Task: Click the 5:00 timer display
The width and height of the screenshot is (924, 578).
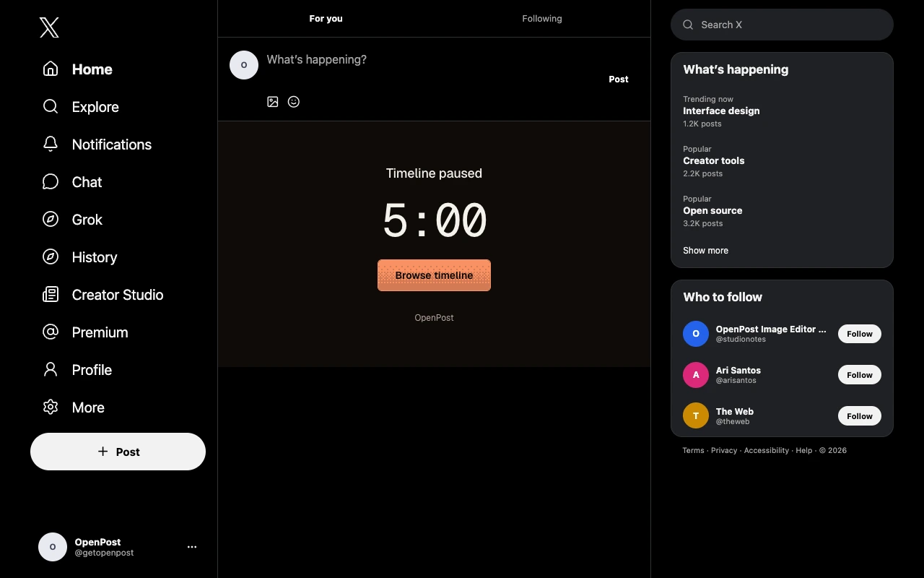Action: [x=434, y=220]
